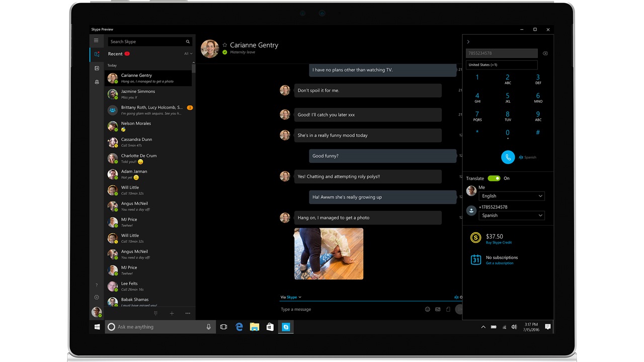The image size is (644, 362).
Task: Click the send file icon
Action: (448, 309)
